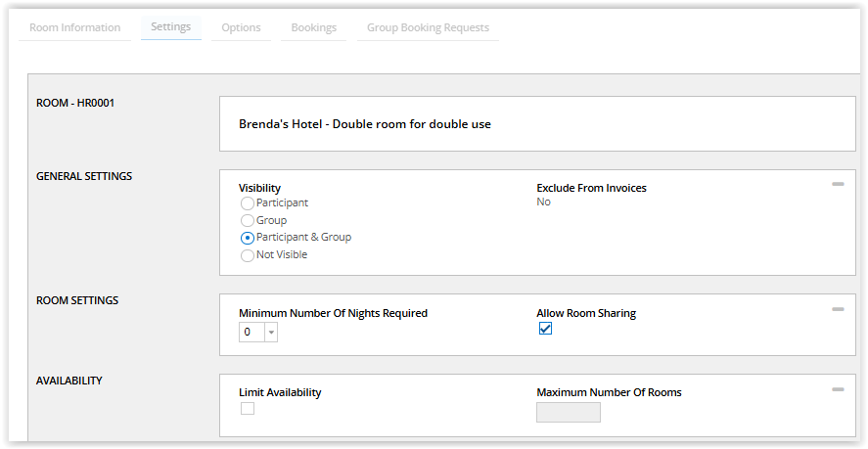Click the Maximum Number Of Rooms field
This screenshot has width=868, height=449.
[x=568, y=413]
